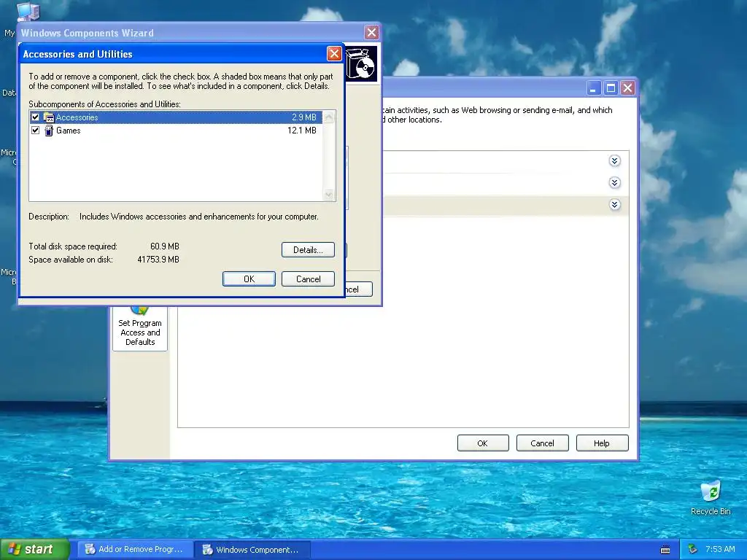Open the Start menu
This screenshot has height=560, width=747.
34,550
